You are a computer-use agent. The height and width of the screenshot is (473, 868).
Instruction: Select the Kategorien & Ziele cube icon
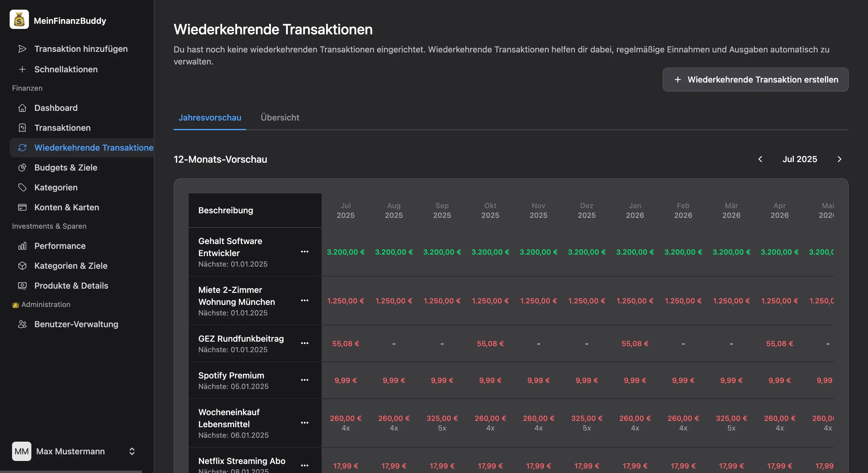22,266
